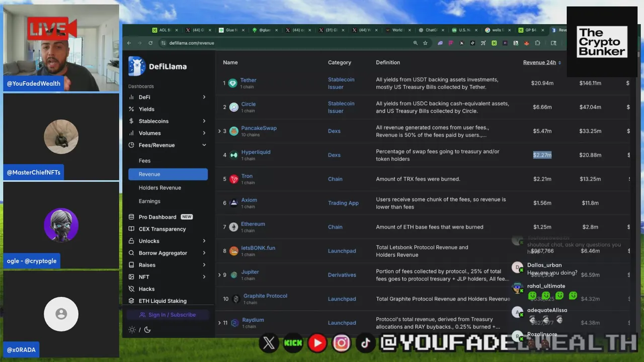Screen dimensions: 644x362
Task: Open the Tether protocol link
Action: pyautogui.click(x=248, y=80)
